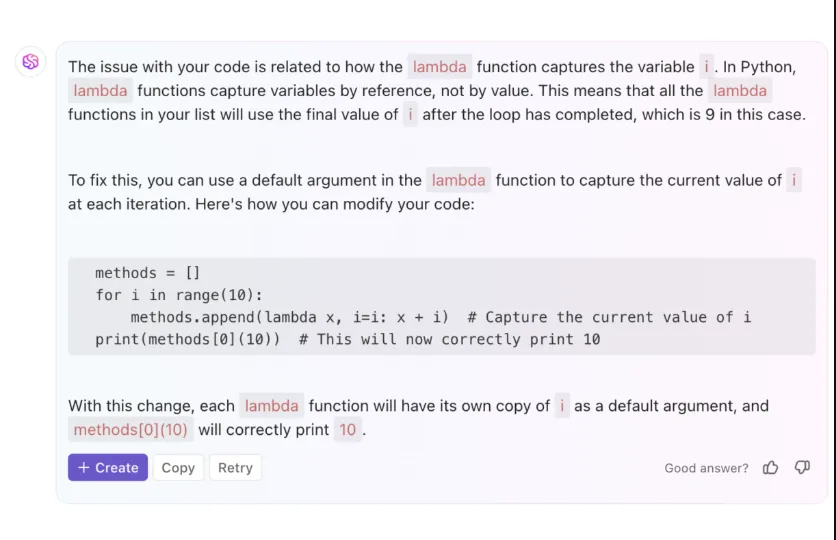Click "lambda" tag in "how the lambda function"
The image size is (836, 540).
click(x=439, y=67)
